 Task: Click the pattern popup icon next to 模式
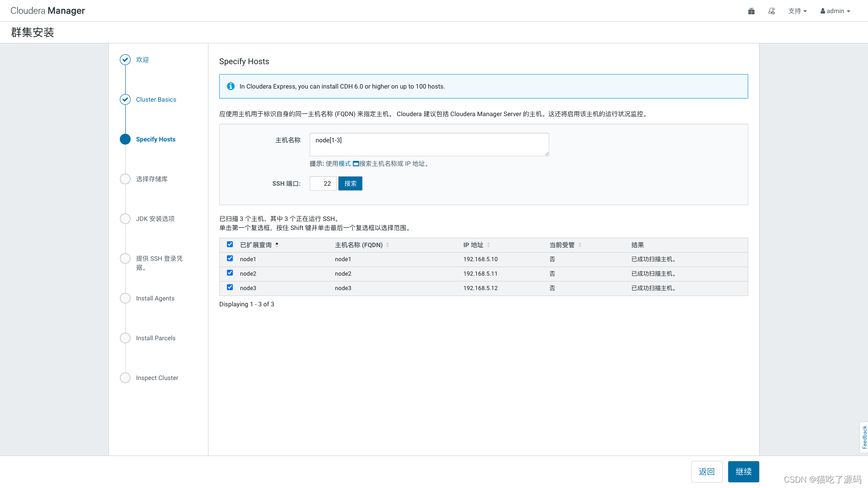356,164
